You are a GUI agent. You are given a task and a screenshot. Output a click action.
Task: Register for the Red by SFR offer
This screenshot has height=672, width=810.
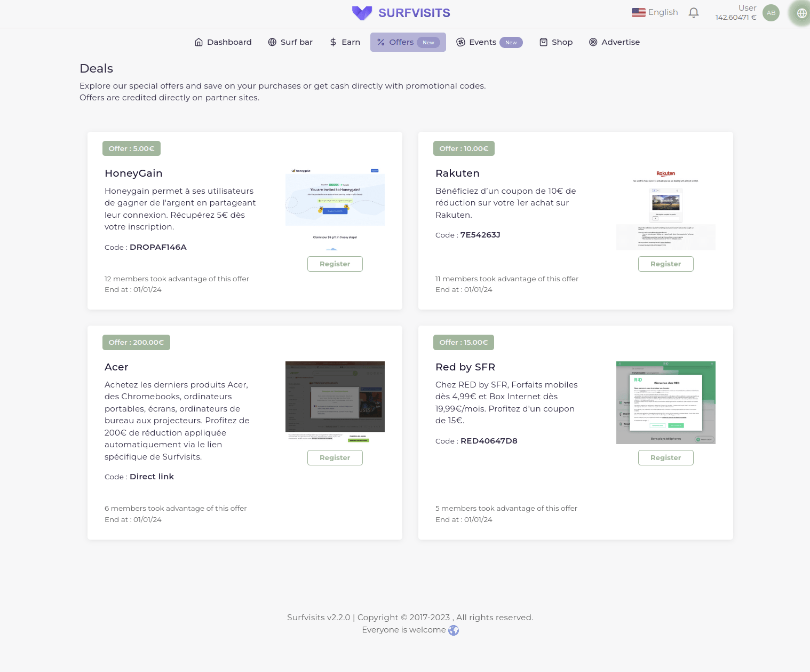click(665, 457)
